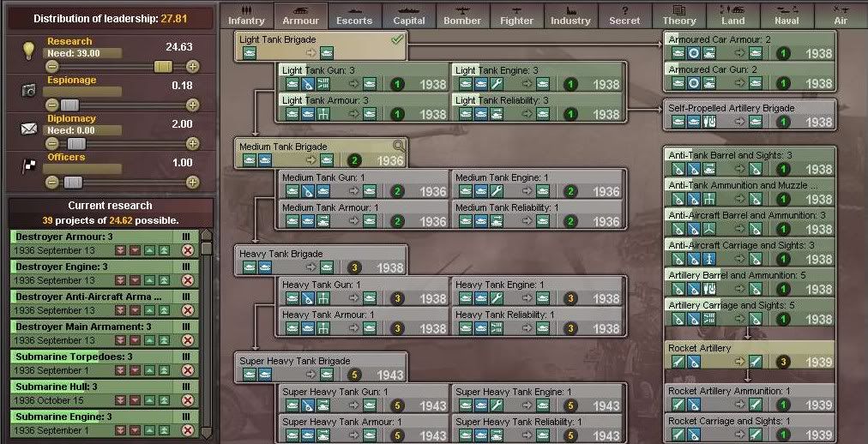The image size is (868, 444).
Task: Open the Air doctrine tab
Action: (x=841, y=15)
